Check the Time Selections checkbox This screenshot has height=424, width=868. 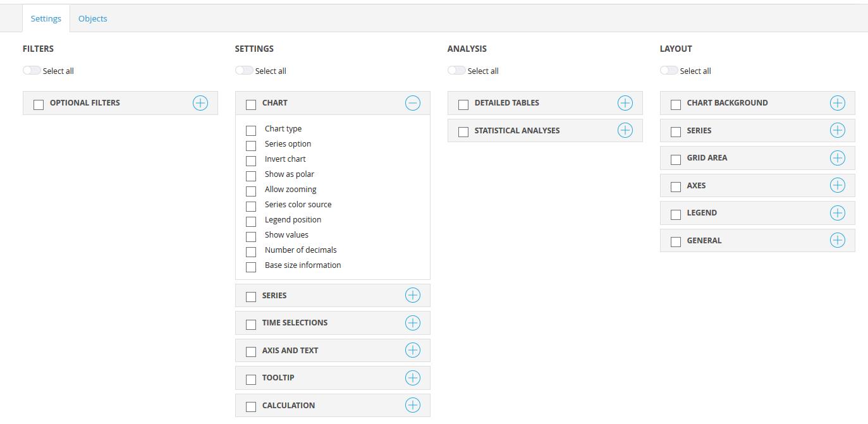point(251,324)
